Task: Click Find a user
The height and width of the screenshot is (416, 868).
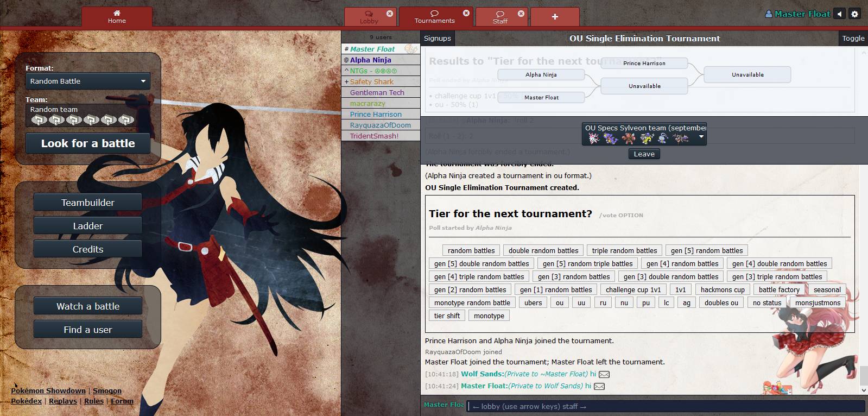Action: pyautogui.click(x=88, y=330)
